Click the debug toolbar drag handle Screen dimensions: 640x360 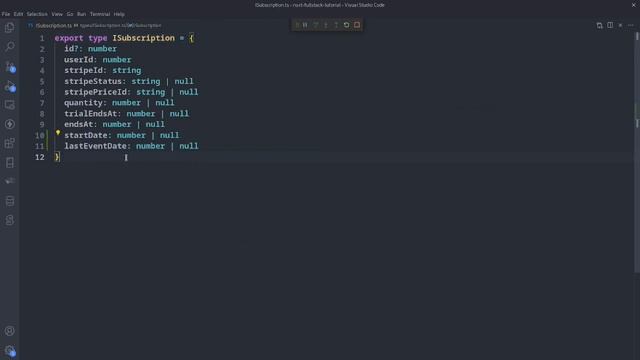tap(297, 25)
